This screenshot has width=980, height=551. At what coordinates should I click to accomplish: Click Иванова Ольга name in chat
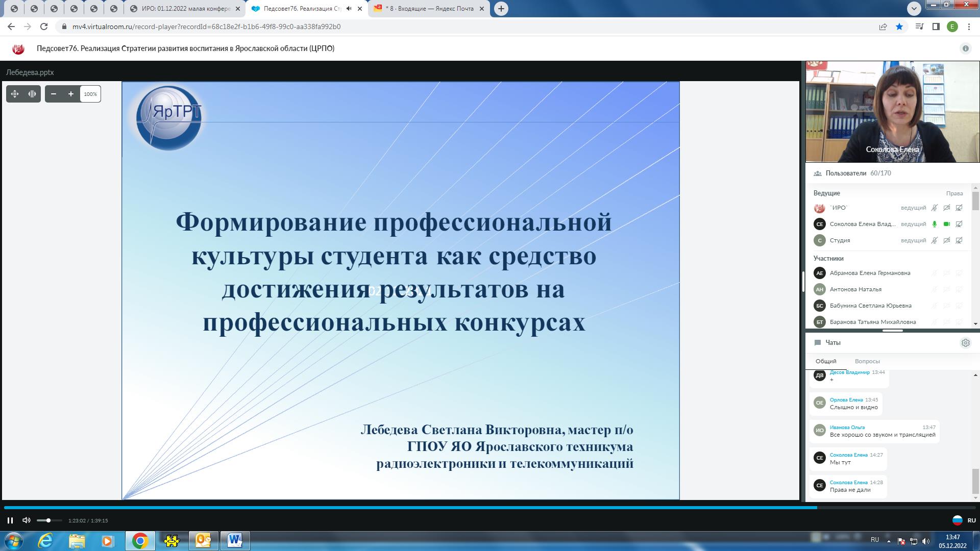(x=847, y=428)
